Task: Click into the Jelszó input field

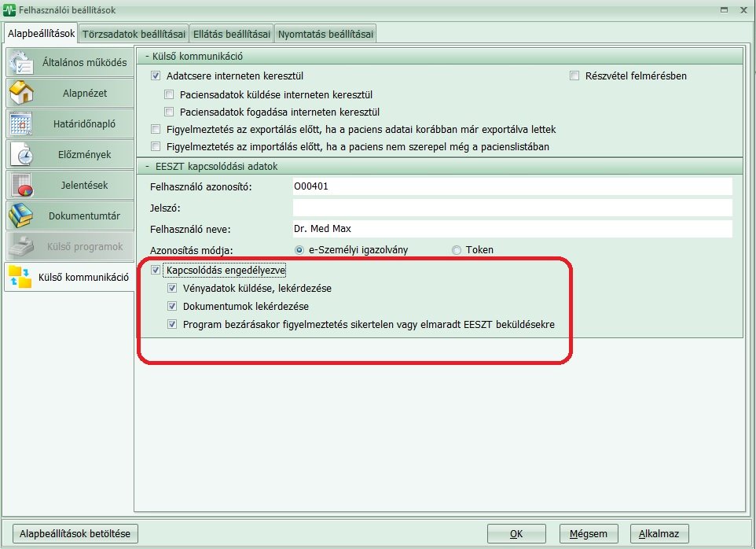Action: [x=512, y=208]
